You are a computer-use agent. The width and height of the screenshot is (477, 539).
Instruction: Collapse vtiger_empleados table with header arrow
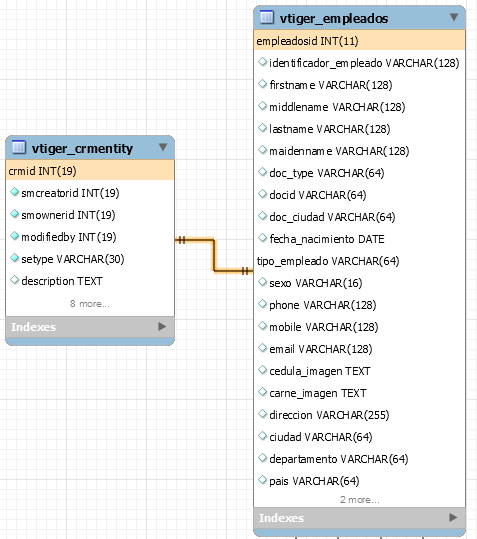(454, 17)
